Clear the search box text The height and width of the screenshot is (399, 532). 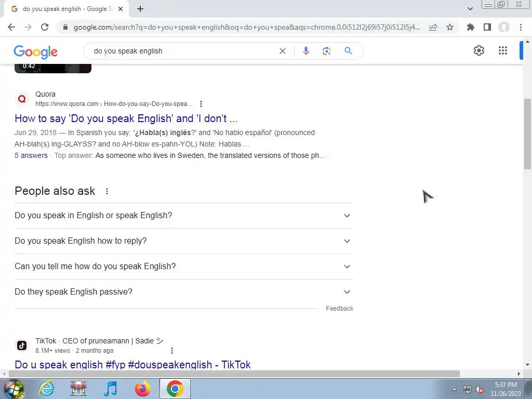[x=282, y=51]
